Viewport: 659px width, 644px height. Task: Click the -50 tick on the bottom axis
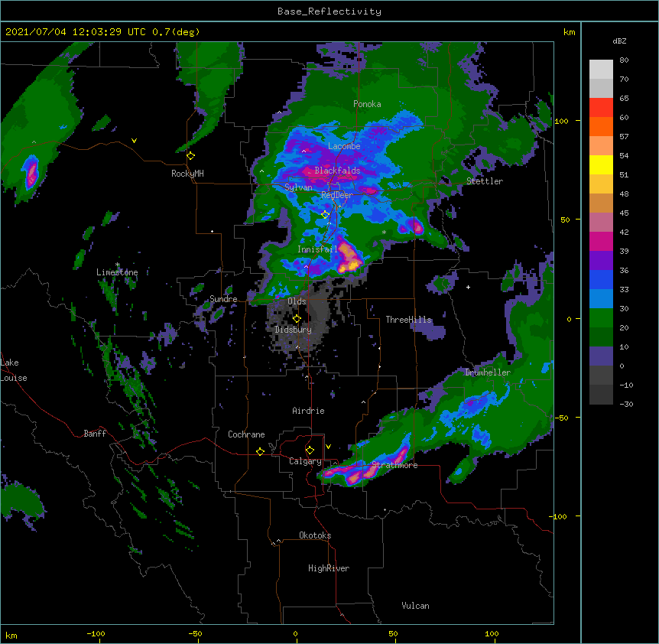pos(196,633)
